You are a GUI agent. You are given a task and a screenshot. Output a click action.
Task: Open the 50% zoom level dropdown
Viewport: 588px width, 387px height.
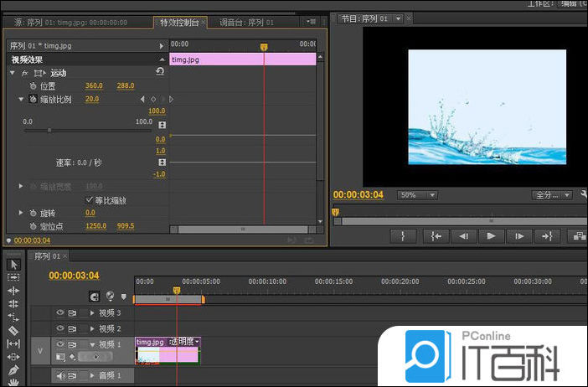[x=416, y=195]
